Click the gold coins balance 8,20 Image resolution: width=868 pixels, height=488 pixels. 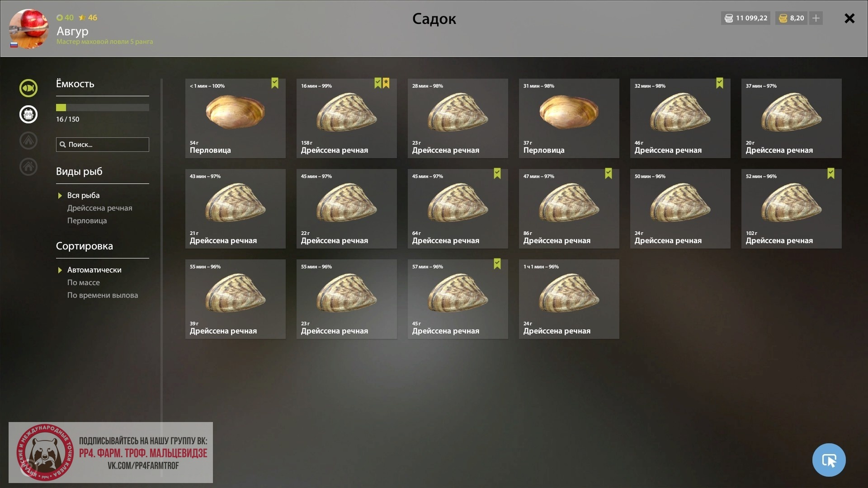(x=792, y=18)
